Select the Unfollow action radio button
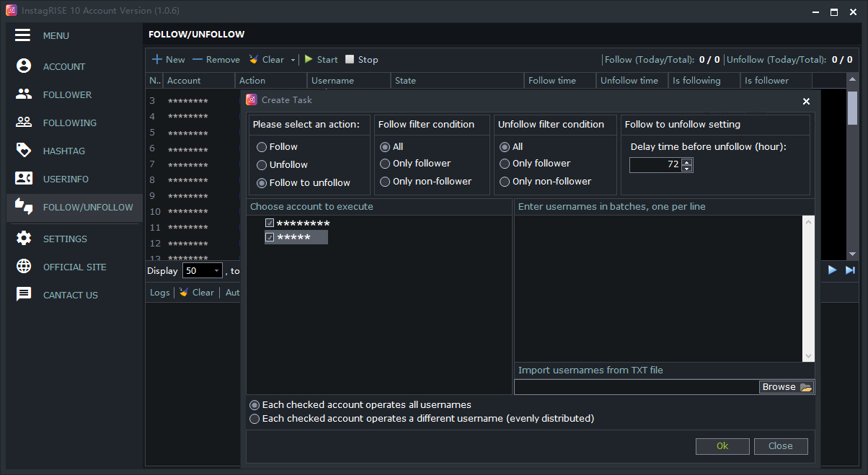 262,165
